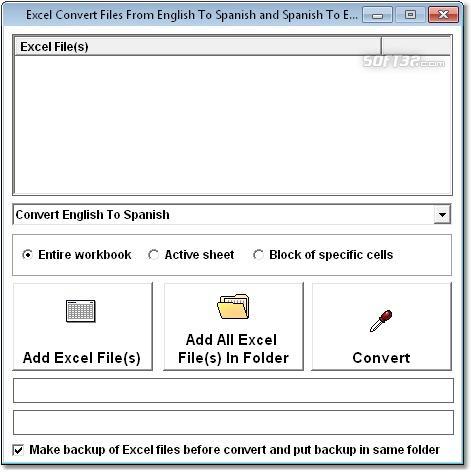Image resolution: width=471 pixels, height=472 pixels.
Task: Toggle the Make backup of Excel files checkbox
Action: coord(18,450)
